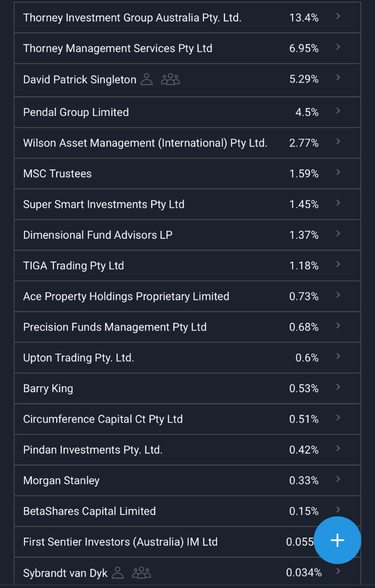Select Upton Trading Pty. Ltd. name

pyautogui.click(x=78, y=358)
